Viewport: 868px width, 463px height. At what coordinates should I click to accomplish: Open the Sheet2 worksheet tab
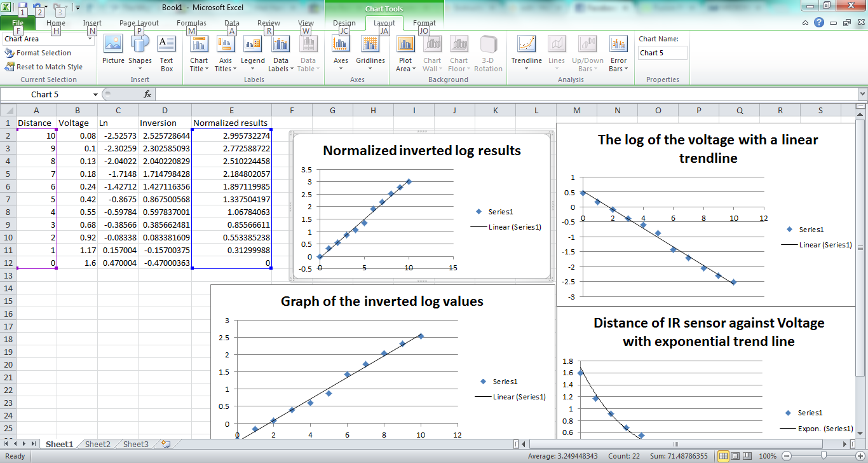(x=98, y=445)
